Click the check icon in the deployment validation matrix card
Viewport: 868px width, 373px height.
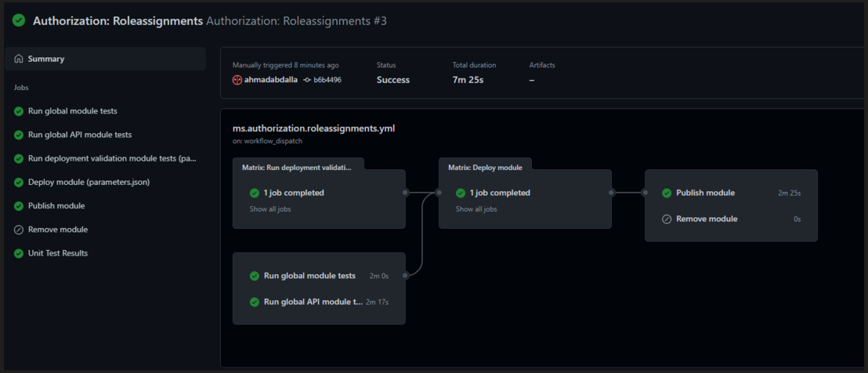(x=255, y=193)
